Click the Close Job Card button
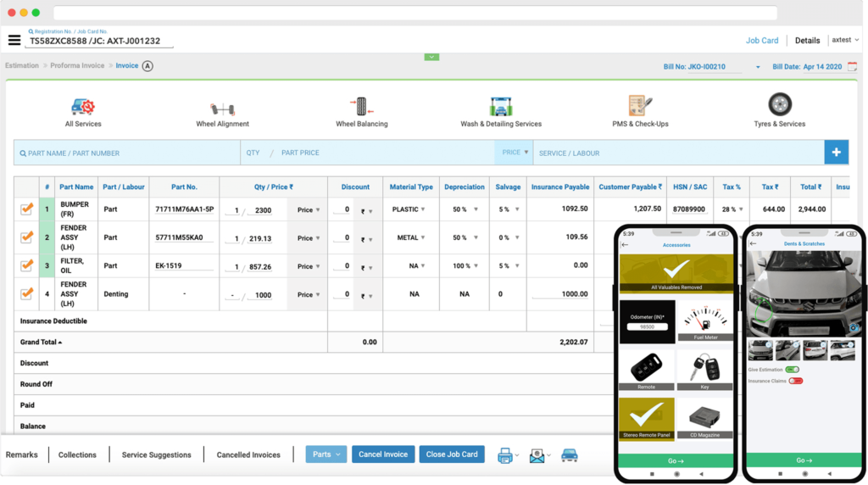The image size is (868, 485). pos(452,454)
